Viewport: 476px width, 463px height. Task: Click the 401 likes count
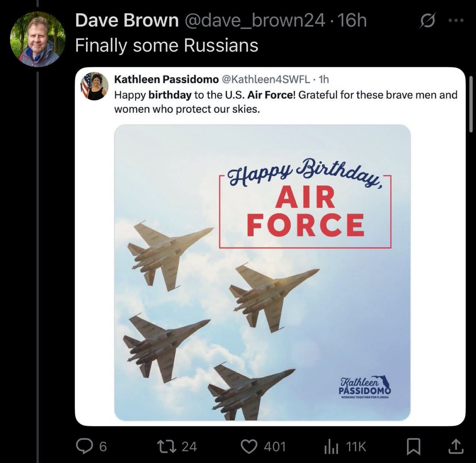tap(275, 447)
